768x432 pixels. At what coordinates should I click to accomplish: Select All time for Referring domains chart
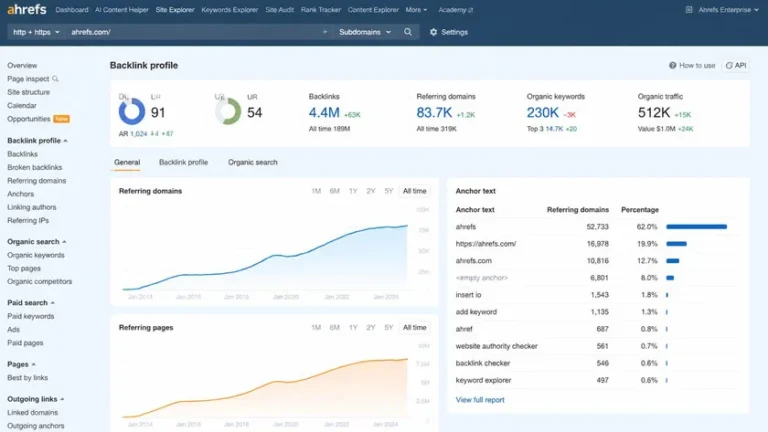point(414,191)
